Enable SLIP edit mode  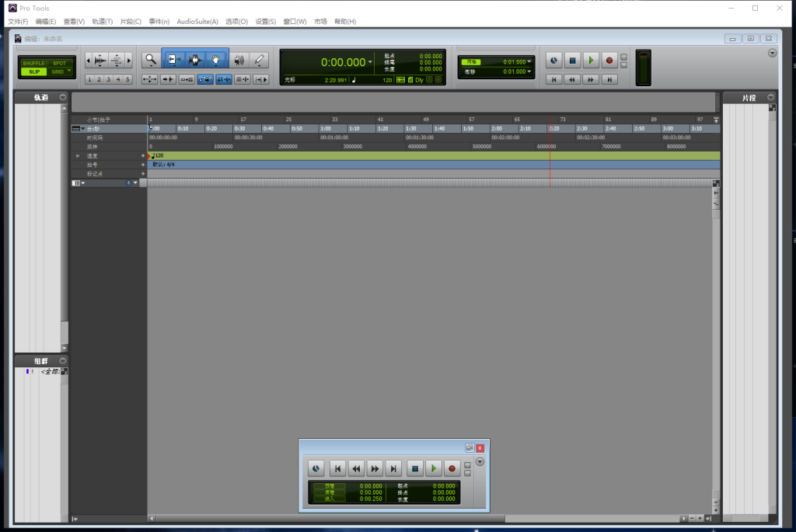34,71
